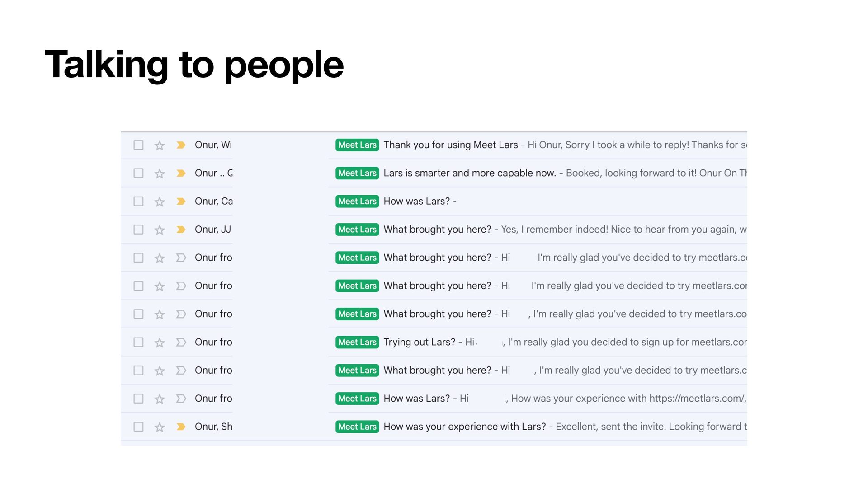868x488 pixels.
Task: Star the 'Thank you for using Meet Lars' email
Action: [159, 145]
